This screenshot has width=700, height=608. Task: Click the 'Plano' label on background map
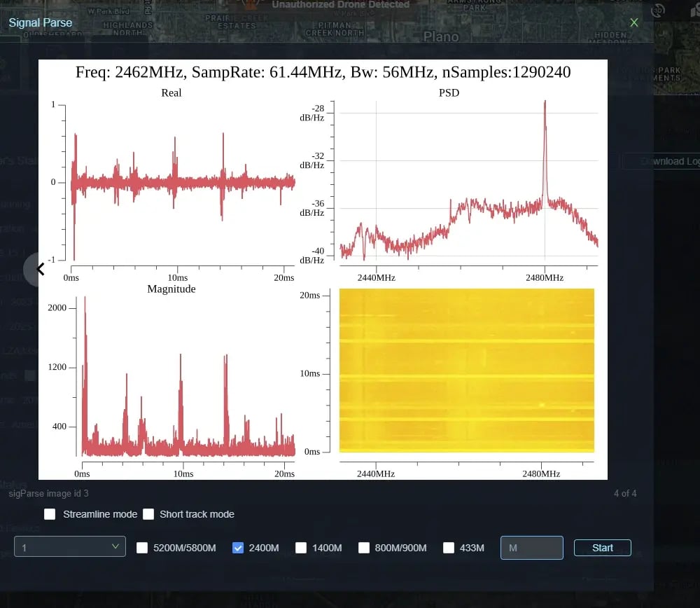[441, 36]
